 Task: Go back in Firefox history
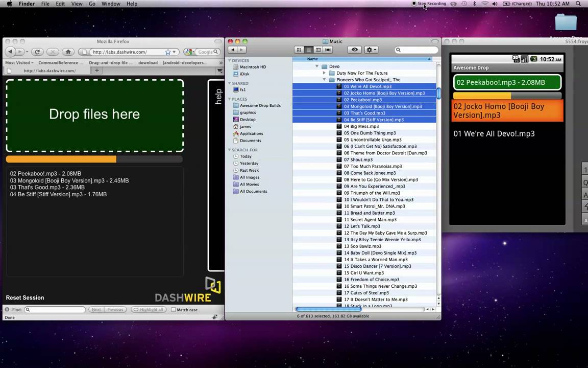click(11, 52)
